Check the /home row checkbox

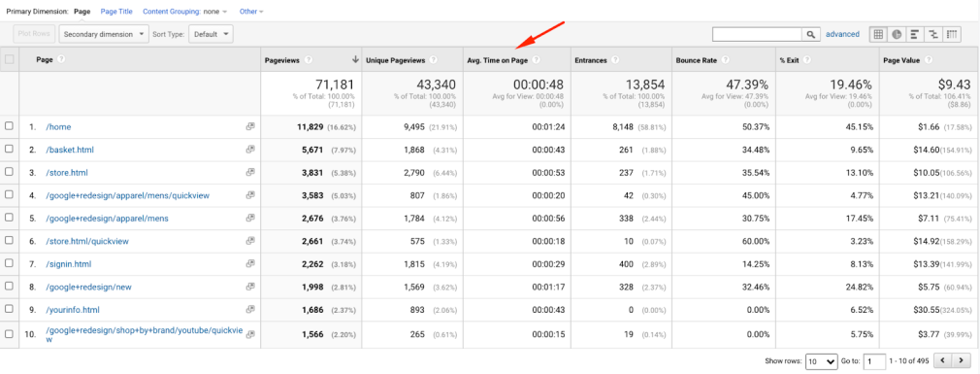[9, 126]
